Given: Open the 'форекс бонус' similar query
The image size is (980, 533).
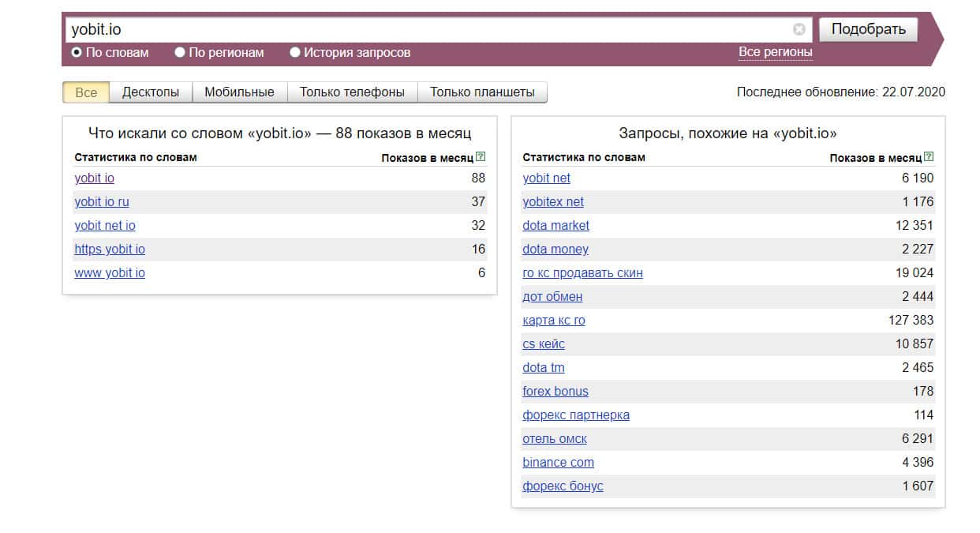Looking at the screenshot, I should 563,486.
